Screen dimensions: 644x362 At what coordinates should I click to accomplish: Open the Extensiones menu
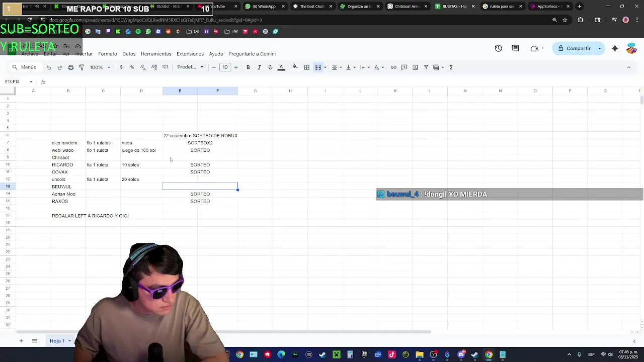tap(190, 54)
